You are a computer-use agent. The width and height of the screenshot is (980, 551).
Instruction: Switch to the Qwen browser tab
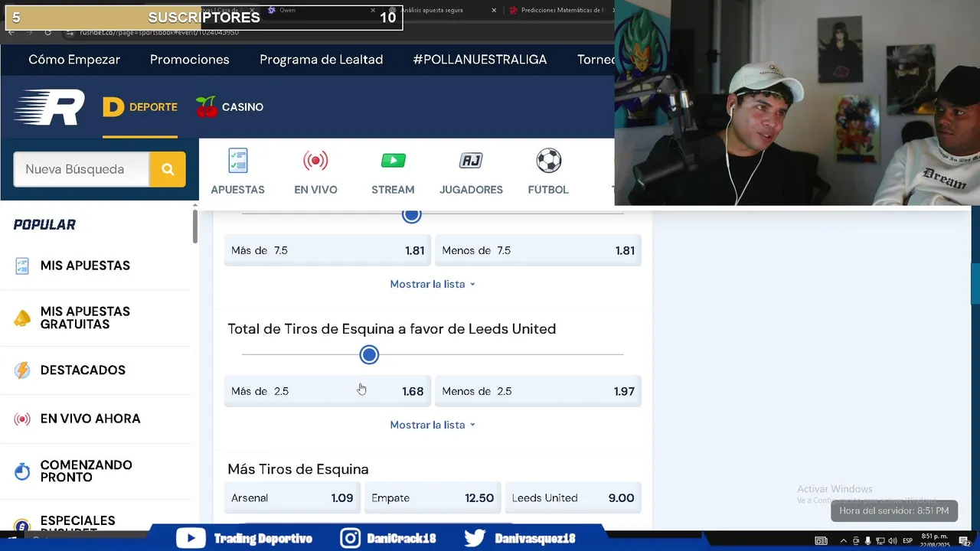(x=322, y=11)
